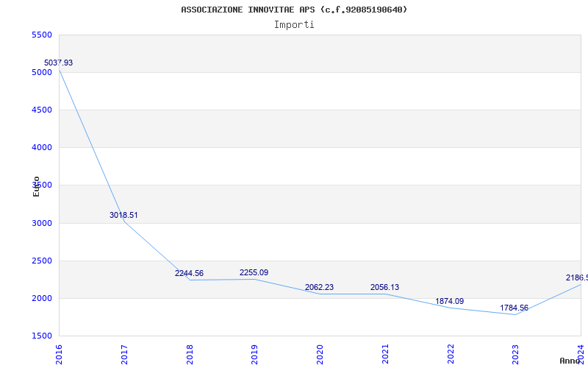The width and height of the screenshot is (588, 368).
Task: Click the Importi subtitle
Action: 294,25
